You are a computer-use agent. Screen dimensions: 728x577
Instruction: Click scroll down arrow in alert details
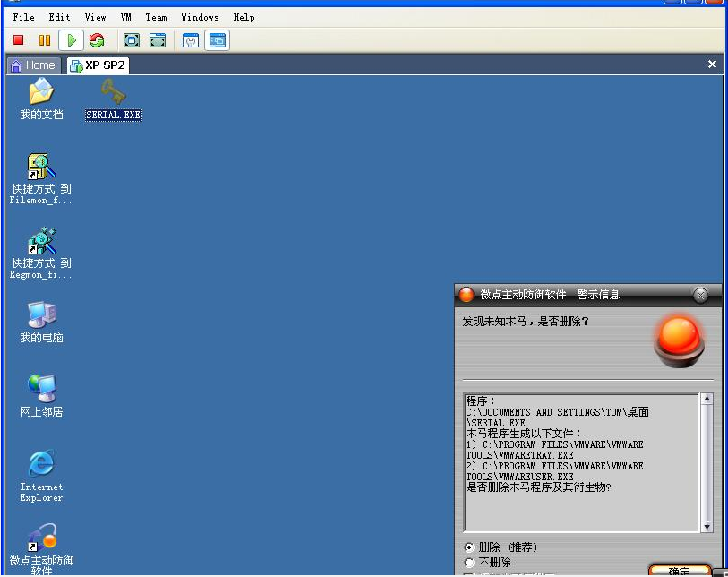(x=707, y=527)
